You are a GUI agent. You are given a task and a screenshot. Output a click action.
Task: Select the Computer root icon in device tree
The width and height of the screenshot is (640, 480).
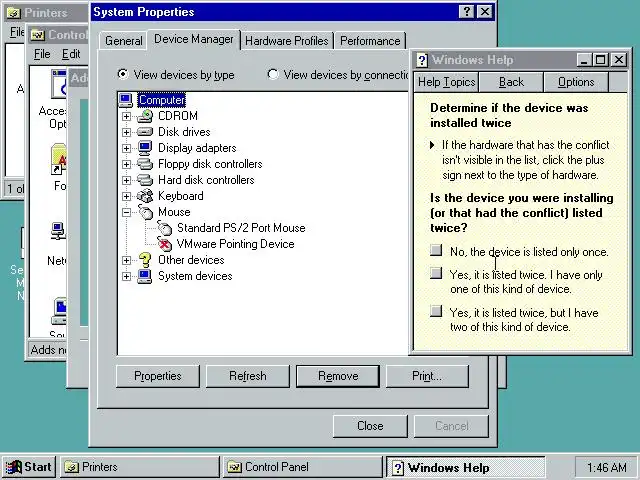(x=126, y=100)
